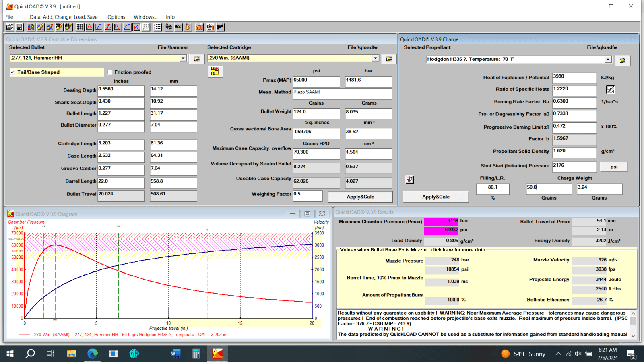Click the pistol toolbar icon
Viewport: 644px width, 362px height.
point(220,27)
